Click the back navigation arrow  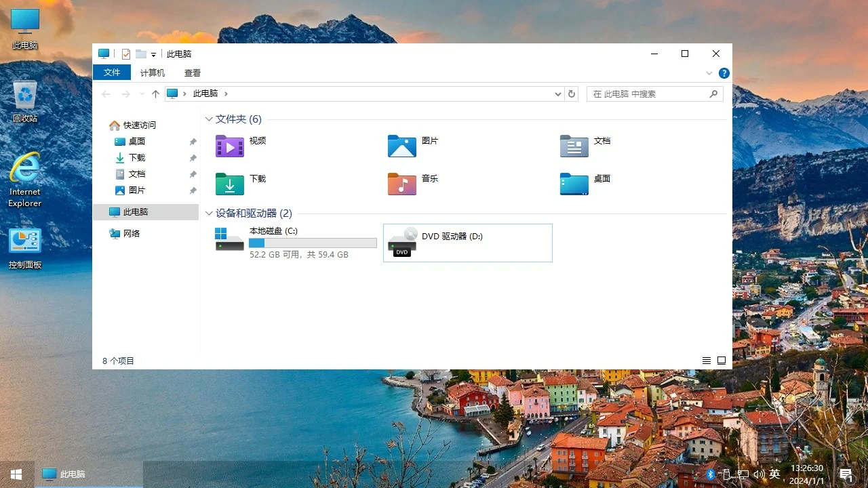tap(106, 94)
